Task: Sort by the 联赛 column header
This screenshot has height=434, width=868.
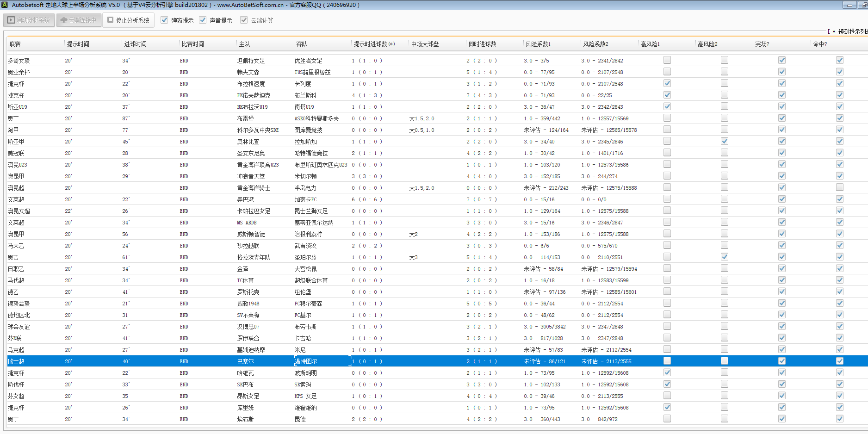Action: click(15, 44)
